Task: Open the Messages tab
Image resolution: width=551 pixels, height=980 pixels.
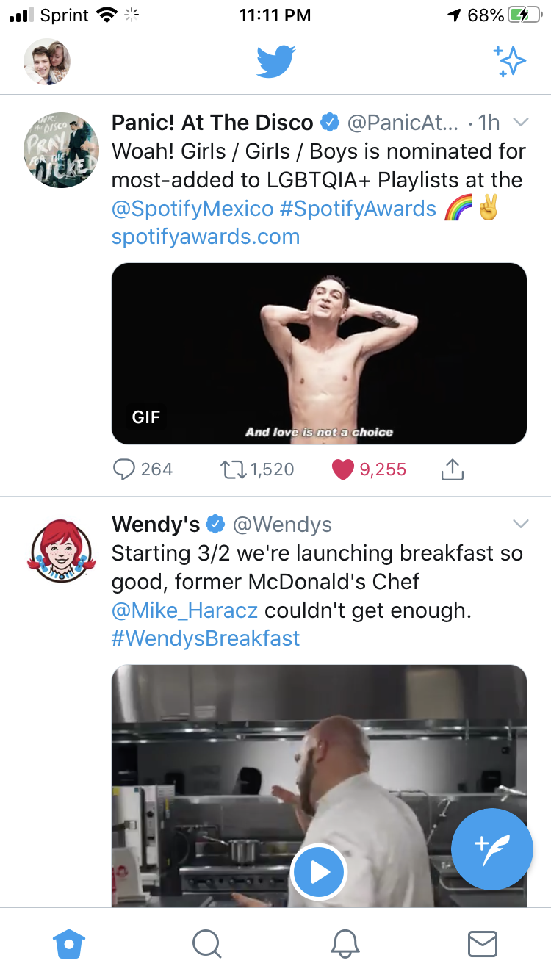Action: (483, 943)
